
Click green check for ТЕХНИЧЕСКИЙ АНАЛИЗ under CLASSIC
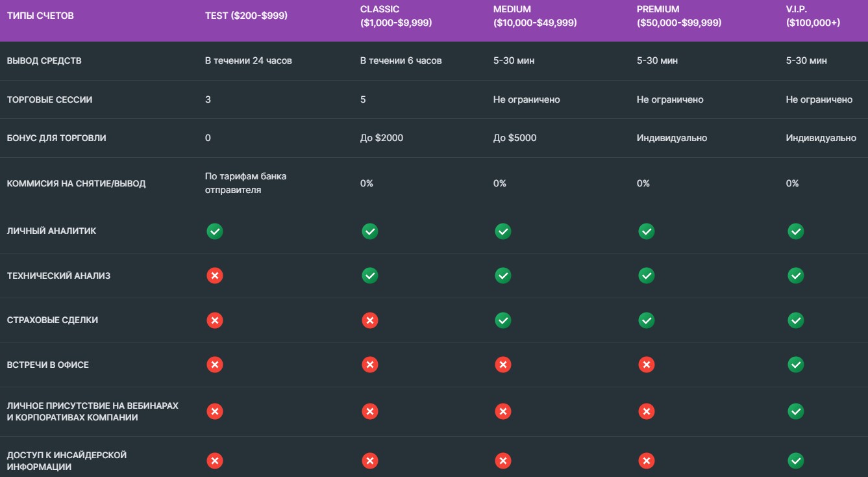point(370,276)
